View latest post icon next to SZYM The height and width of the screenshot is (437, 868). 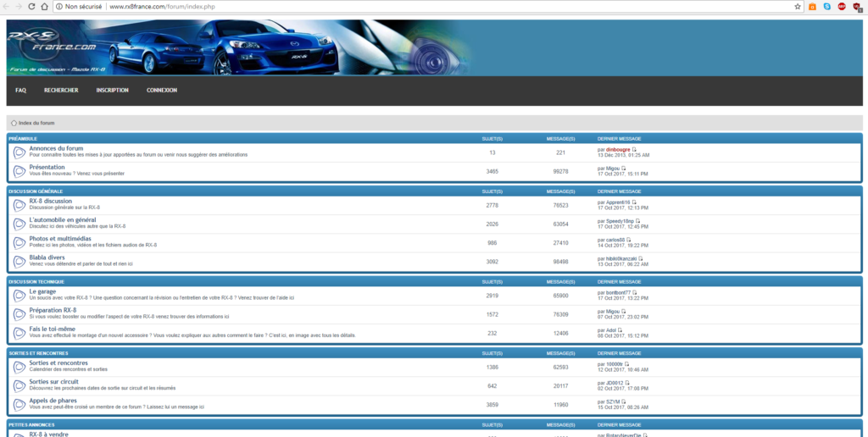pos(624,401)
